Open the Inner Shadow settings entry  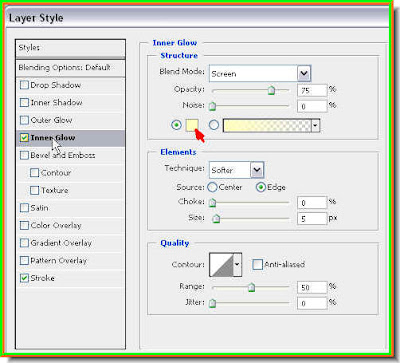(x=56, y=103)
